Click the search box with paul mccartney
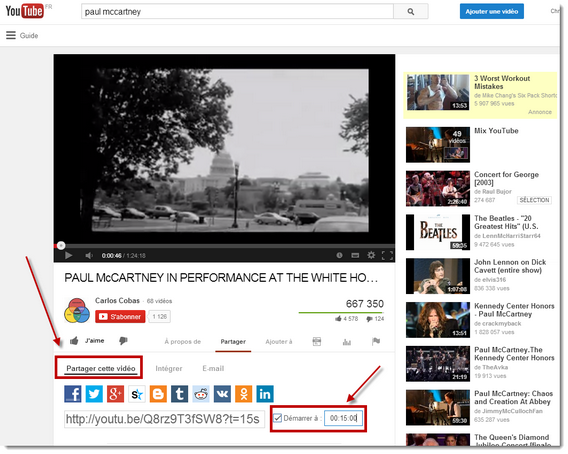This screenshot has width=568, height=454. (237, 12)
